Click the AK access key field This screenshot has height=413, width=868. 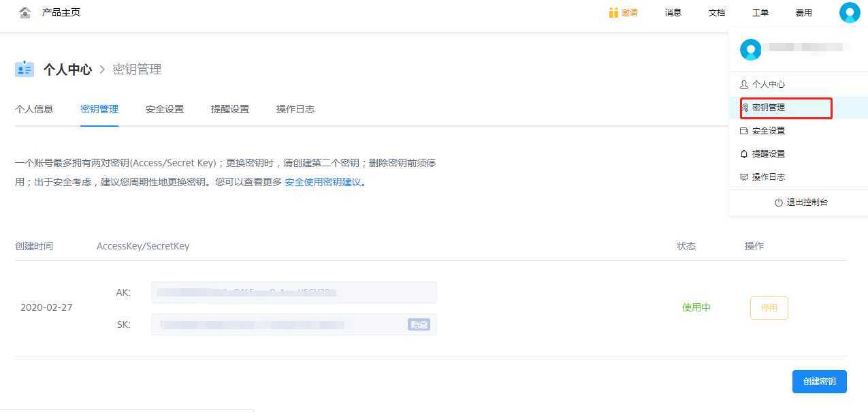click(x=294, y=292)
